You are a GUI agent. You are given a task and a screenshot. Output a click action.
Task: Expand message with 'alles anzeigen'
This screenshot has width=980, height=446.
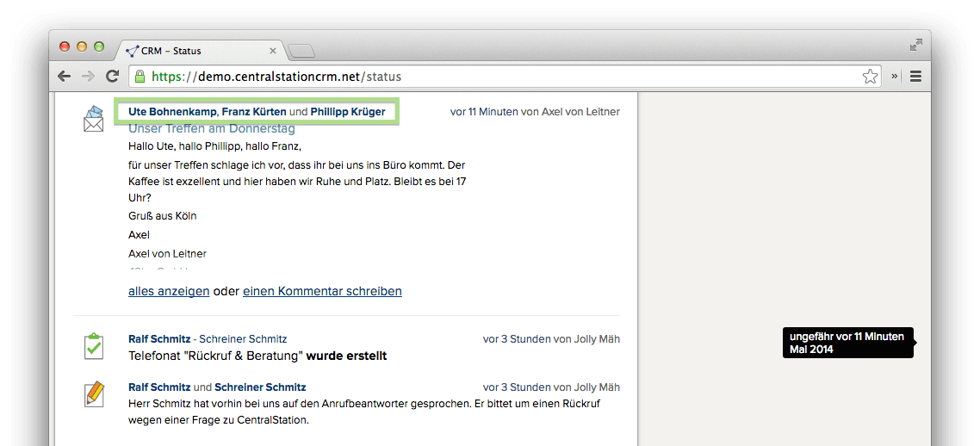point(169,291)
